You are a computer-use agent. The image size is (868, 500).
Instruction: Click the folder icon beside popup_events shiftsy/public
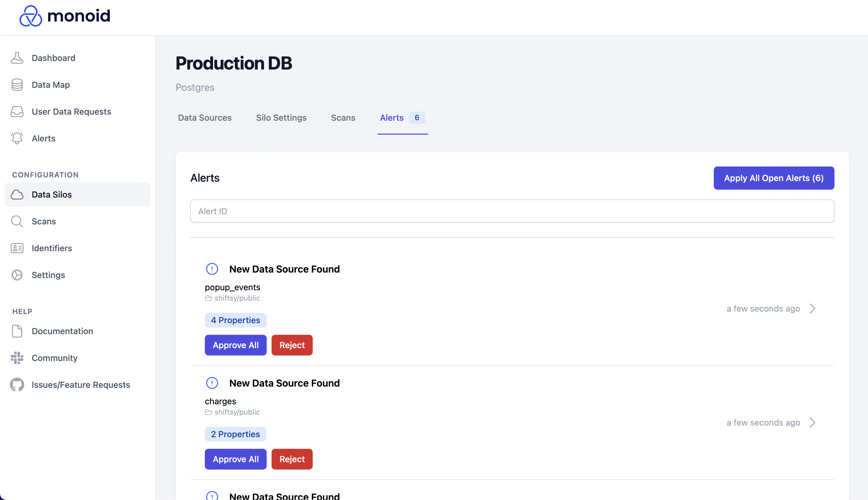pos(208,298)
